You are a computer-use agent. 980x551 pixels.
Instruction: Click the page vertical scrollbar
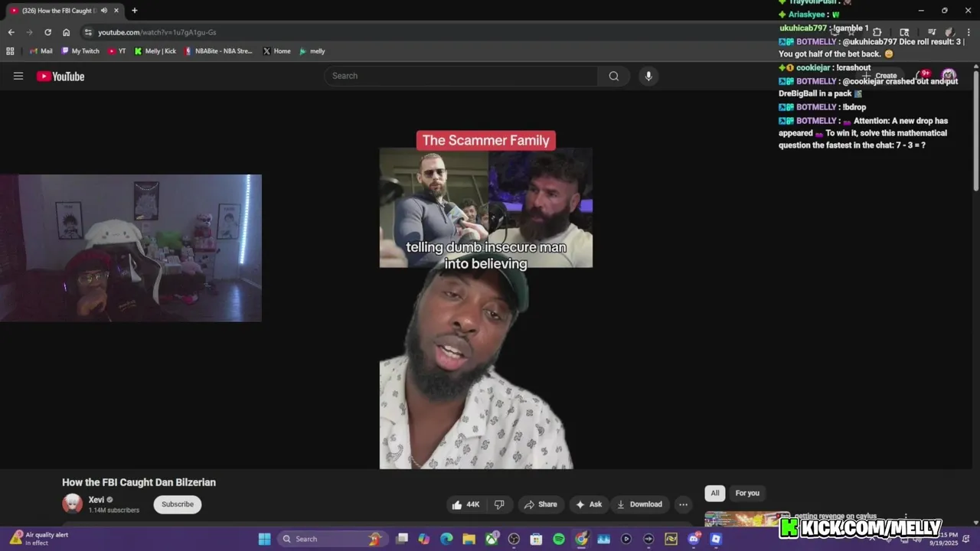pos(976,130)
